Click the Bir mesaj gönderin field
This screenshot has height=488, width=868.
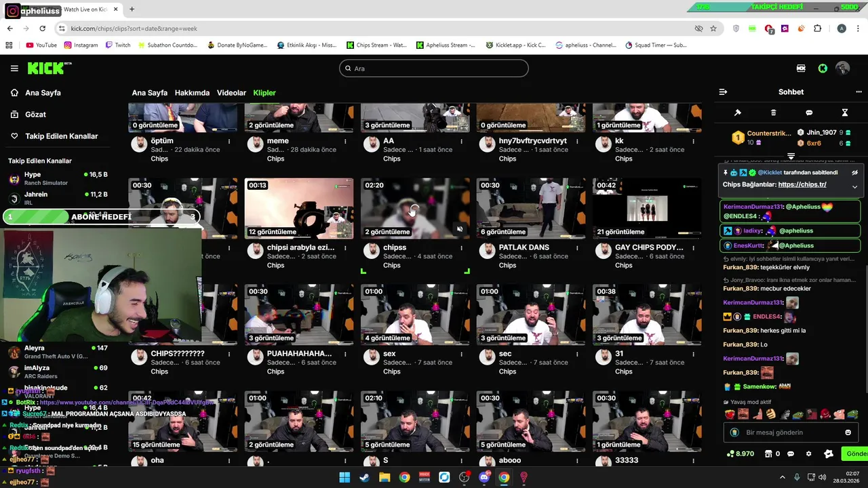791,432
